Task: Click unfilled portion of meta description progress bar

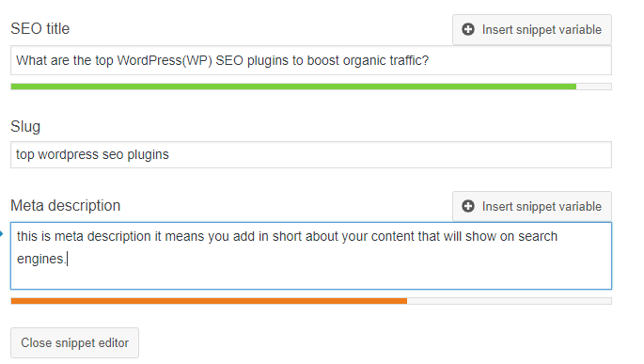Action: tap(510, 301)
